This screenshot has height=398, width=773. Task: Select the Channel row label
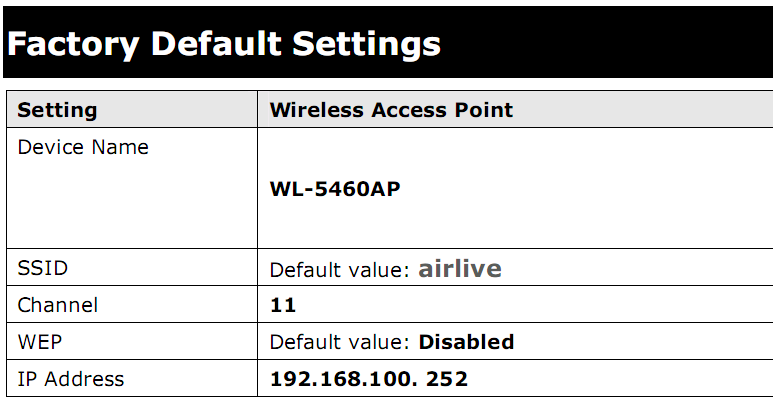58,305
